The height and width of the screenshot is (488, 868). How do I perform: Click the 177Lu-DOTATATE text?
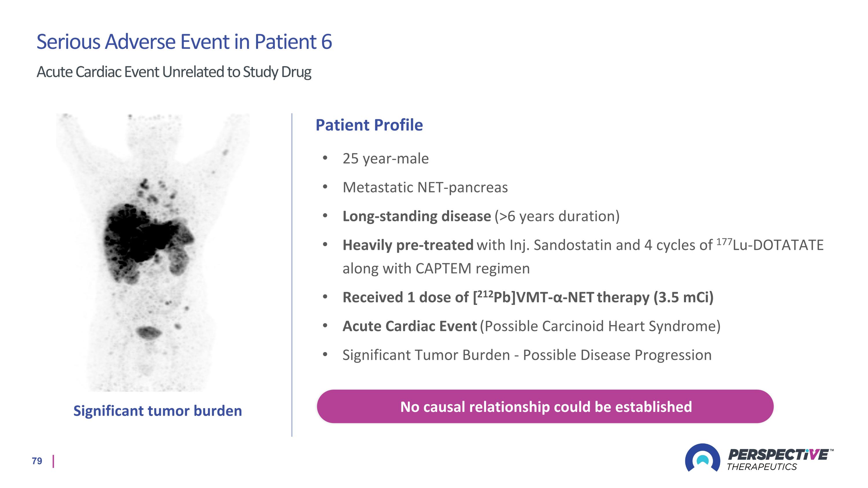(770, 244)
